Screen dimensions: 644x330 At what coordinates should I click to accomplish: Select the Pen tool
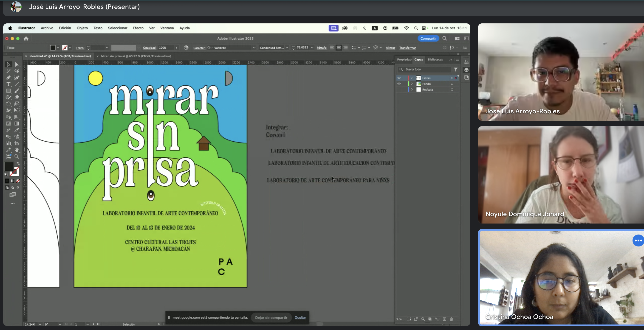tap(8, 78)
